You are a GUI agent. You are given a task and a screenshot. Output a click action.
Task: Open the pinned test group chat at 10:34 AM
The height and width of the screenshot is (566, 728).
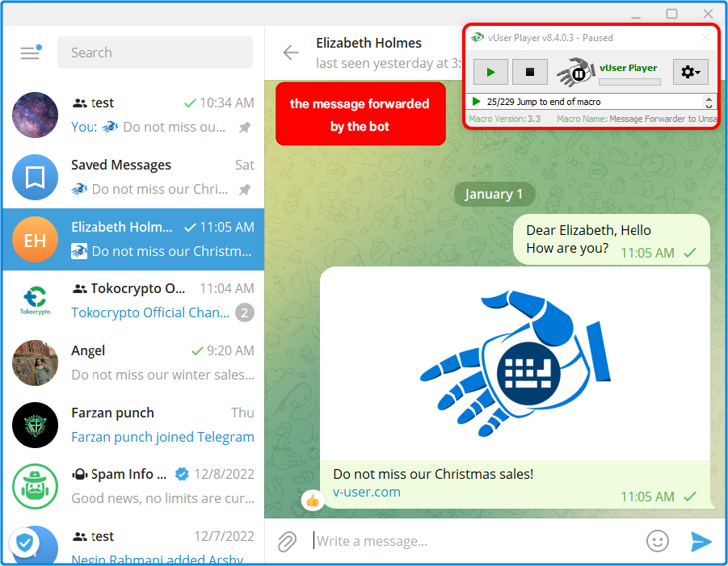click(133, 115)
